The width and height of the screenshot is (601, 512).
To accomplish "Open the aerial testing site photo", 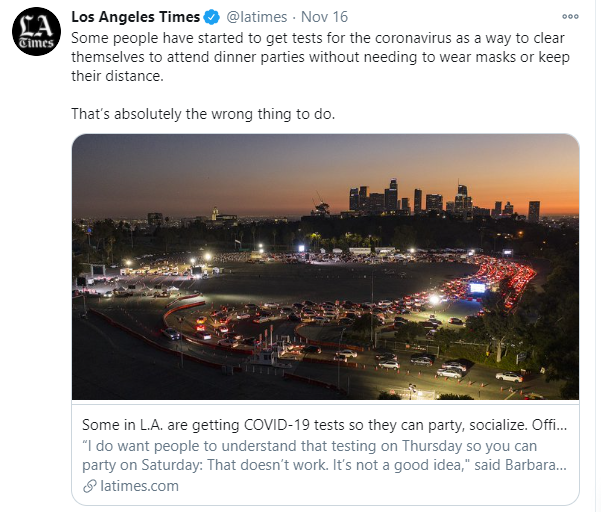I will coord(325,266).
